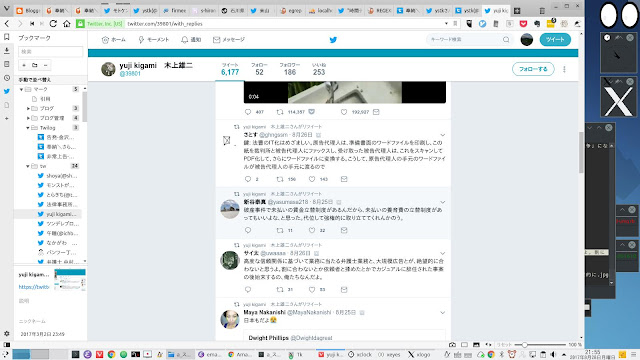Toggle images loading in the status bar

coord(476,344)
